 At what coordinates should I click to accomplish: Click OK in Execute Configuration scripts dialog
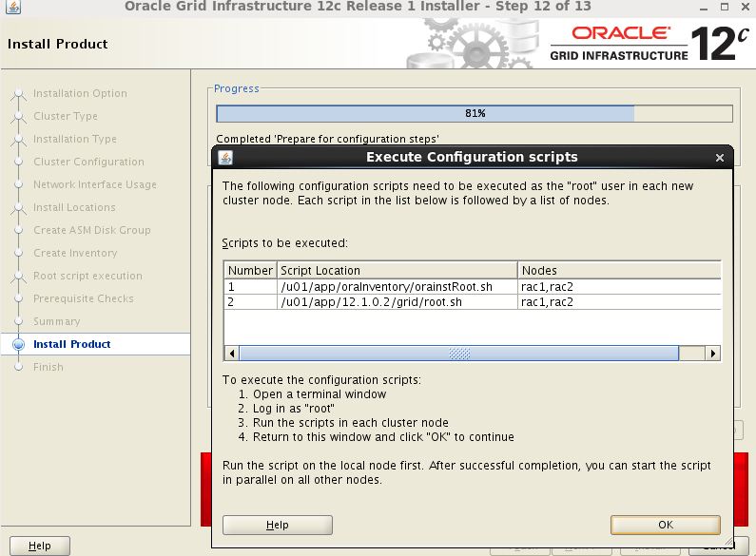tap(665, 525)
